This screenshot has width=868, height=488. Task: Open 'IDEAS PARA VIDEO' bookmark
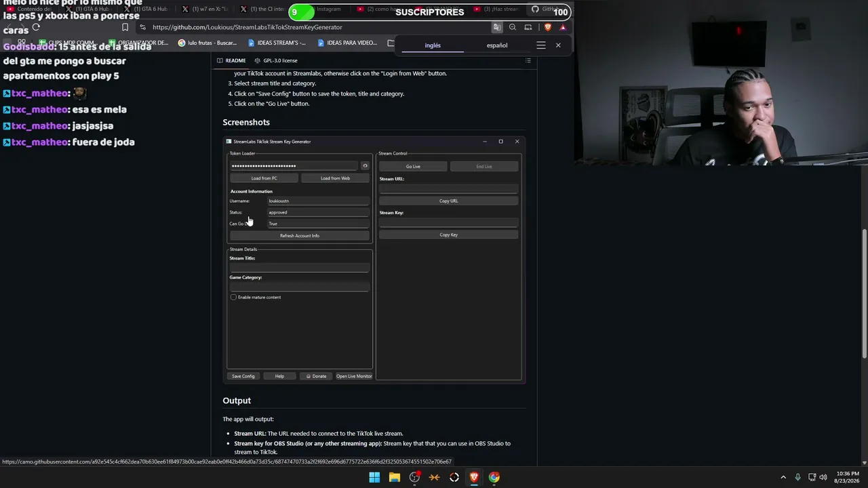click(x=347, y=43)
